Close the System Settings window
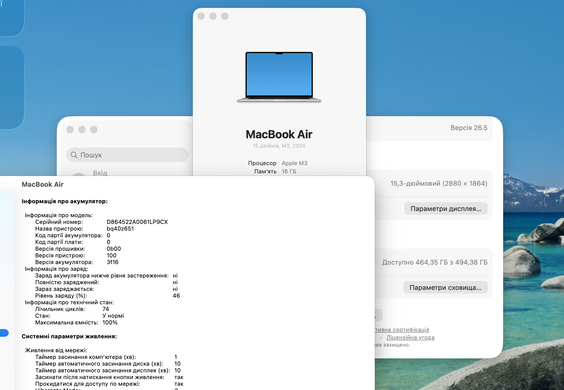The image size is (564, 390). (x=70, y=130)
